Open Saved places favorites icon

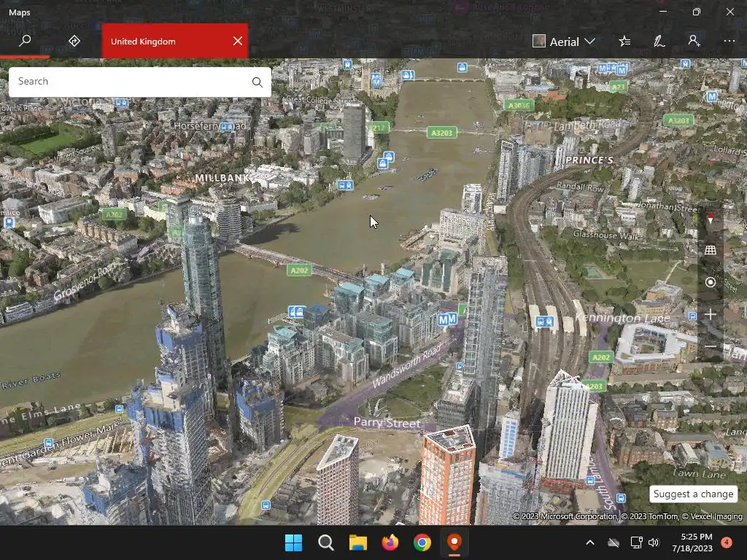click(x=624, y=42)
